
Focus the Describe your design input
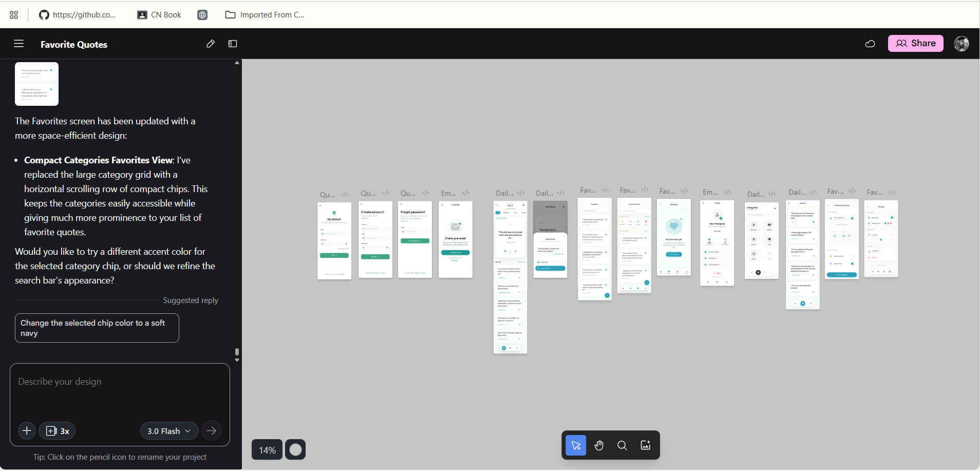point(119,390)
